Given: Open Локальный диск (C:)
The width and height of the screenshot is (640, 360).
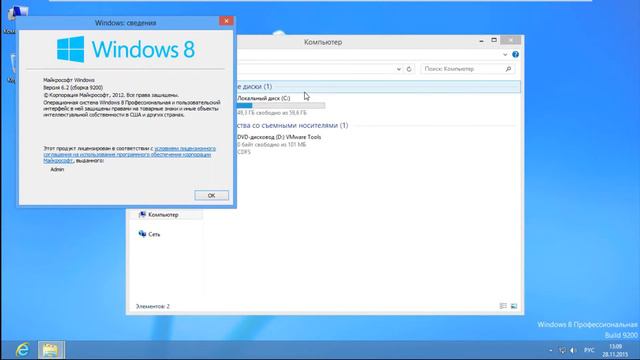Looking at the screenshot, I should [x=264, y=98].
